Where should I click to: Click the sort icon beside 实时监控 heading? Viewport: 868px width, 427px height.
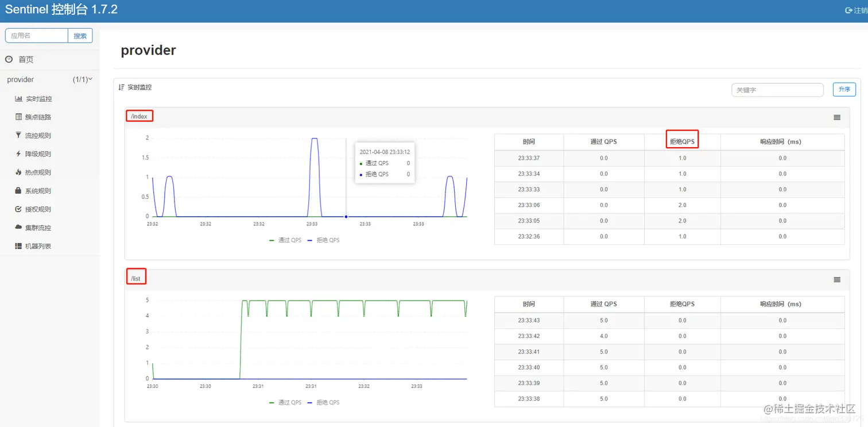point(121,87)
